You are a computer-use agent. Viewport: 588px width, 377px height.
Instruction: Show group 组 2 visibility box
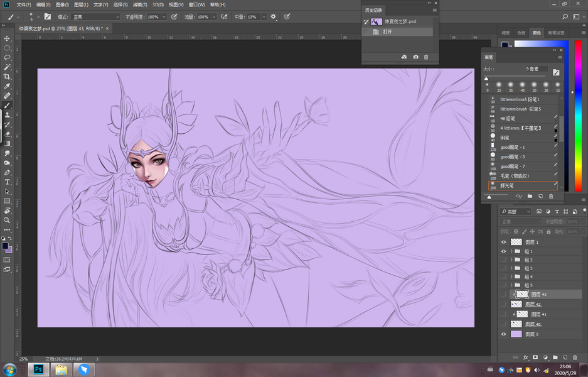point(503,260)
